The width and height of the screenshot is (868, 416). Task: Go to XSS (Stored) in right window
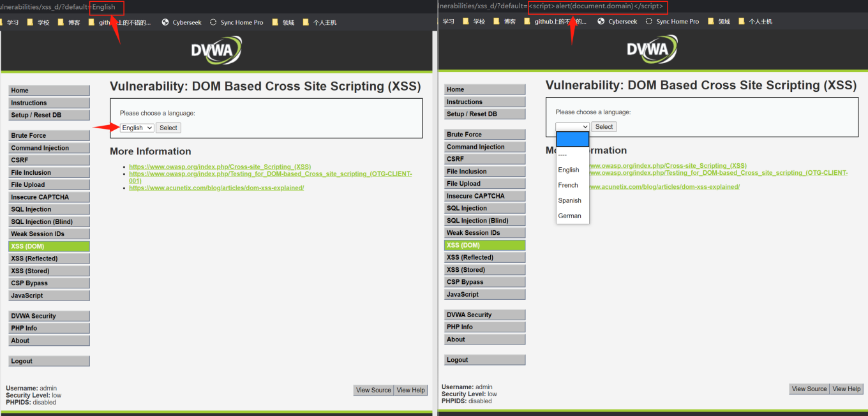pos(485,270)
